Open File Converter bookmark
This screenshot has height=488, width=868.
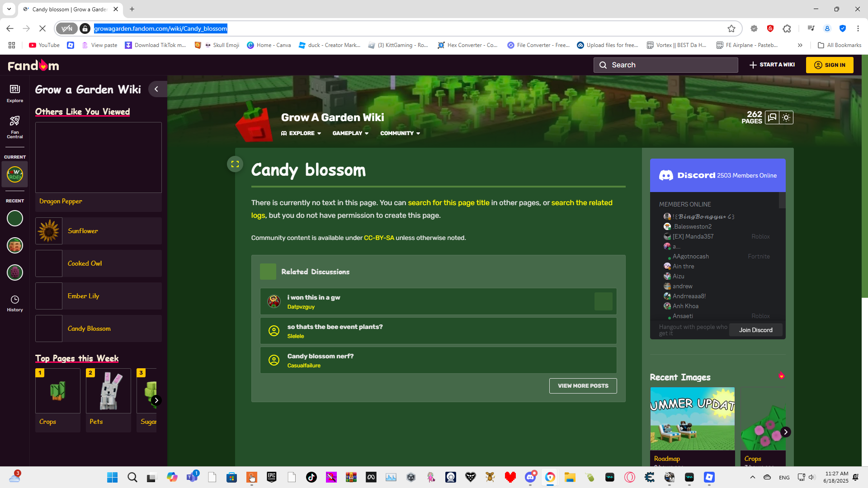(538, 45)
